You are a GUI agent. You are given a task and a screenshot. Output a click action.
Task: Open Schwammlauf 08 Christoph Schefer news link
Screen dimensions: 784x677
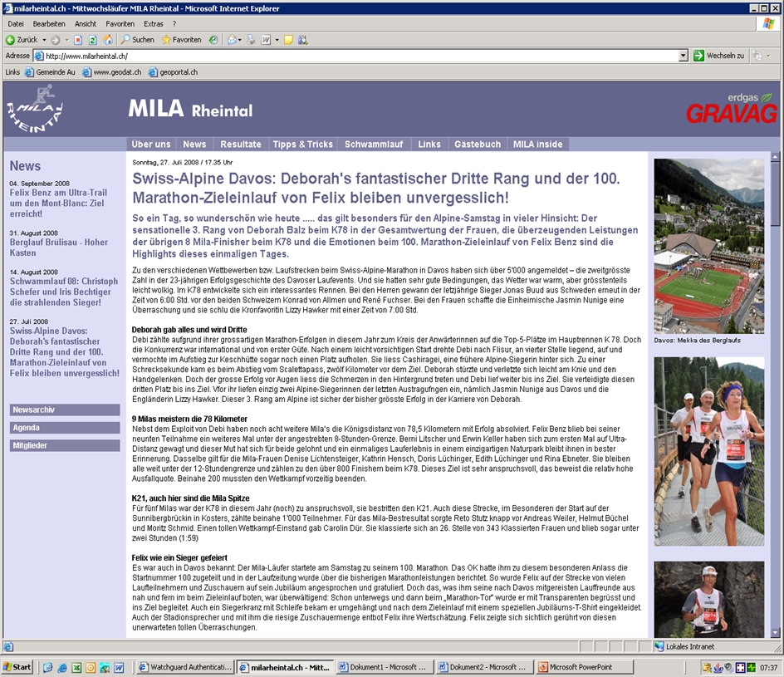64,292
